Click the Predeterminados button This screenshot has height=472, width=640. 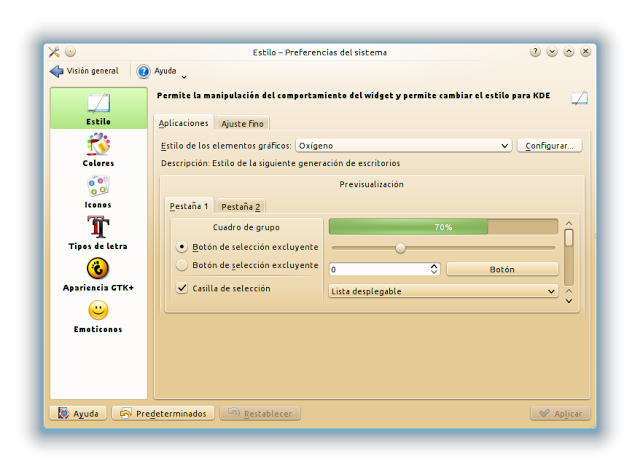pos(163,413)
